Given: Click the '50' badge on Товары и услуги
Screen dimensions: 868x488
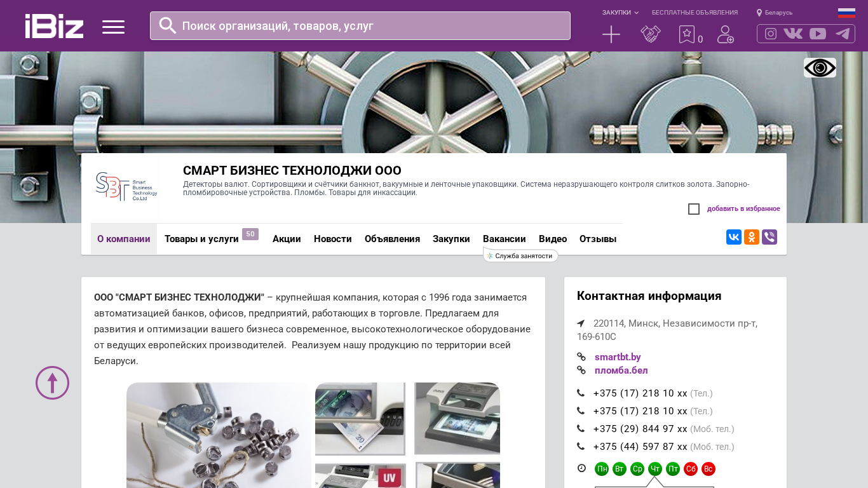Looking at the screenshot, I should (x=250, y=234).
